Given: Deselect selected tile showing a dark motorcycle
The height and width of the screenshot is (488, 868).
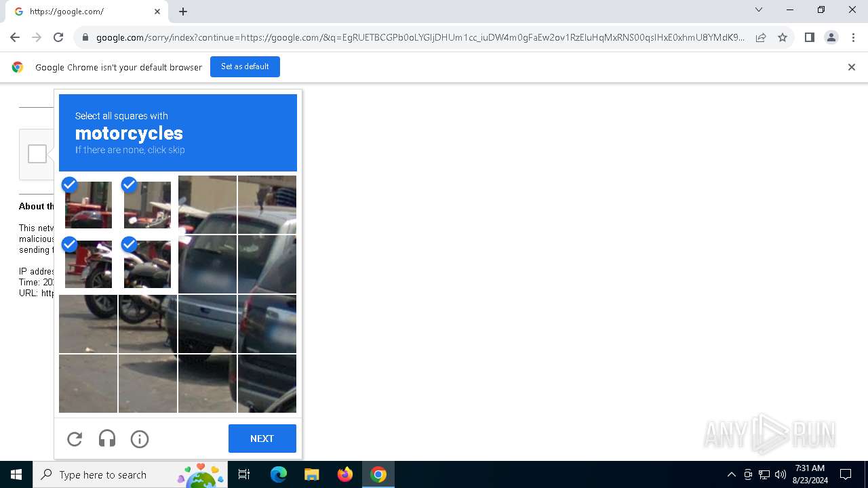Looking at the screenshot, I should tap(147, 264).
